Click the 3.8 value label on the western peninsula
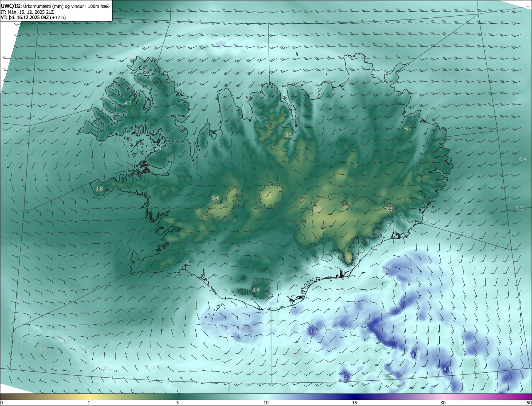This screenshot has height=406, width=532. coord(99,189)
